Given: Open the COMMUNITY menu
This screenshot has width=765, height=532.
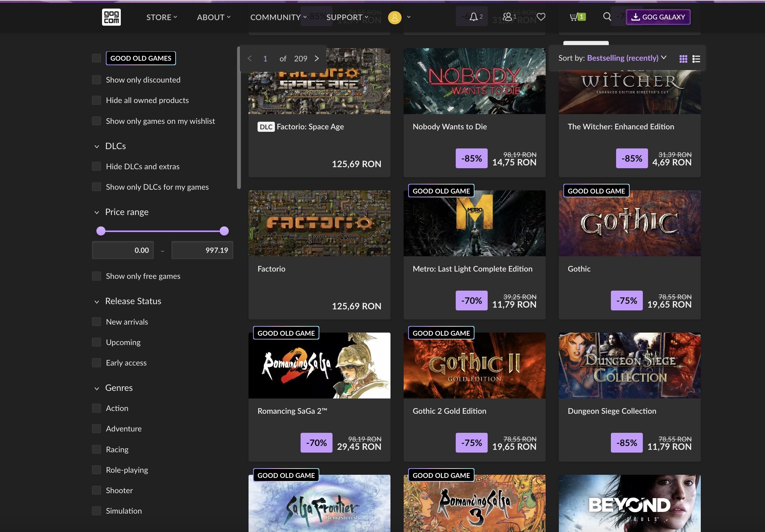Looking at the screenshot, I should pos(278,17).
